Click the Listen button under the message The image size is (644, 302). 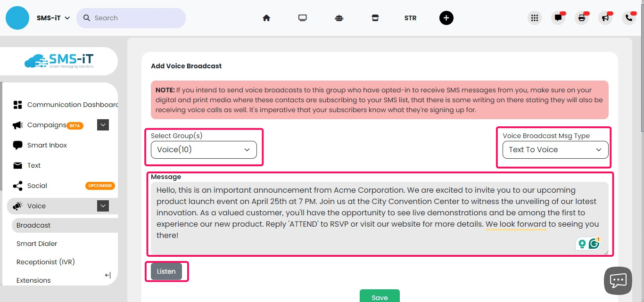click(x=166, y=271)
